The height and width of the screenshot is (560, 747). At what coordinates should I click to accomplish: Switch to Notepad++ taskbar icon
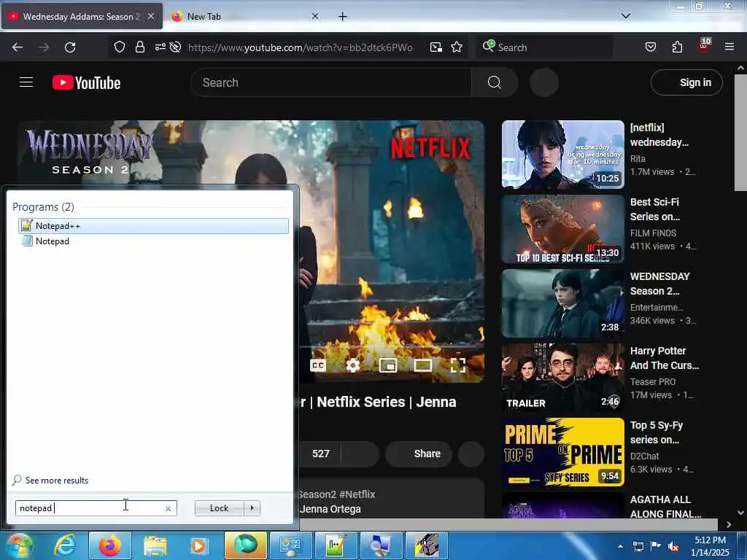click(336, 545)
